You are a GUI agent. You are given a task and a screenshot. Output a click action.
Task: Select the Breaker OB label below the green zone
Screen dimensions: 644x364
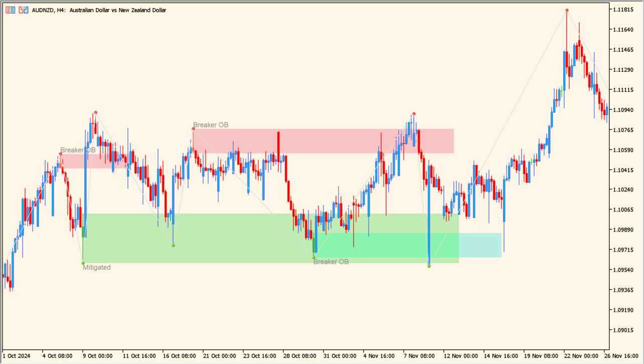point(331,262)
